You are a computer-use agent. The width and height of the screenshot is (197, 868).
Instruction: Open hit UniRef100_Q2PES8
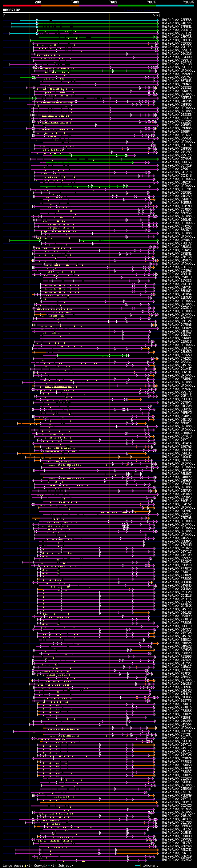176,20
